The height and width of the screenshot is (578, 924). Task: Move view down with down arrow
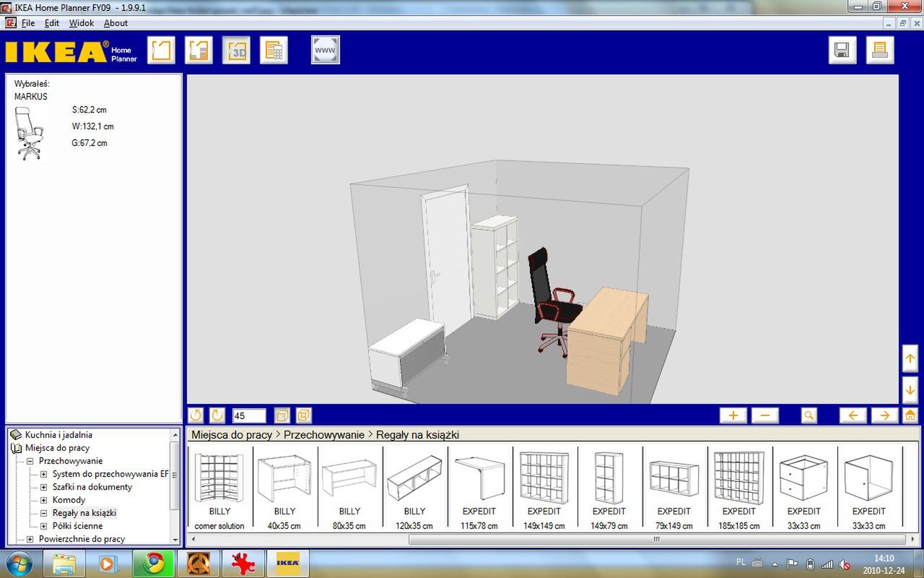[x=910, y=390]
